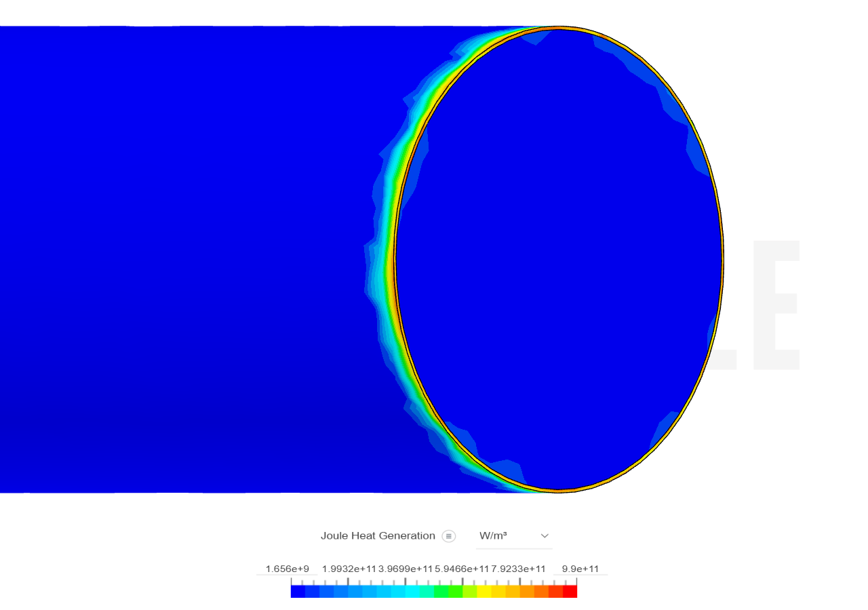Open the legend options menu icon
The image size is (868, 610).
(x=448, y=536)
